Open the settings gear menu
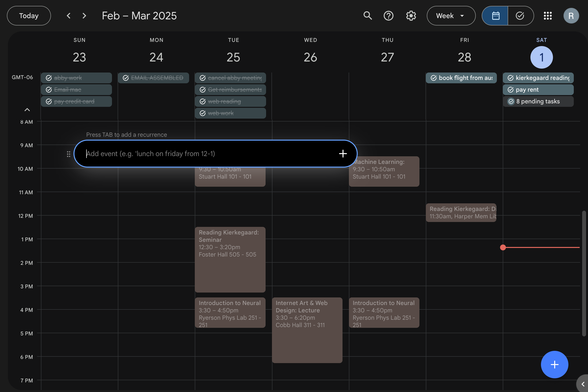588x392 pixels. click(x=411, y=15)
